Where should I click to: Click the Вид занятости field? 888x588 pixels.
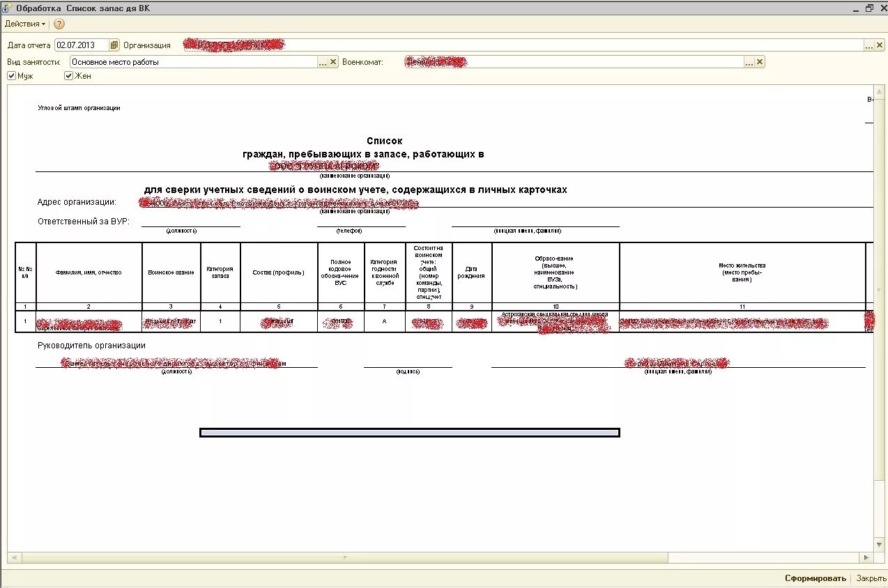point(193,62)
